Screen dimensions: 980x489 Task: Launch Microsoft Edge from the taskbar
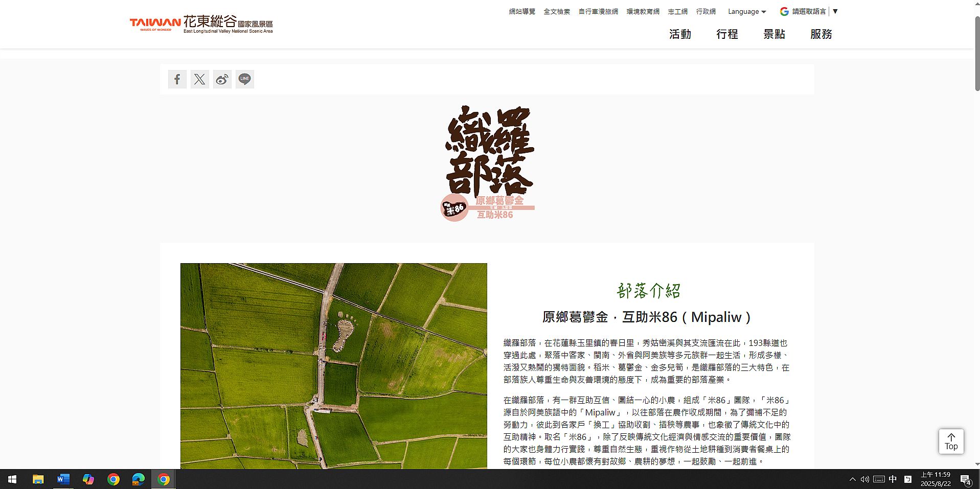click(138, 479)
